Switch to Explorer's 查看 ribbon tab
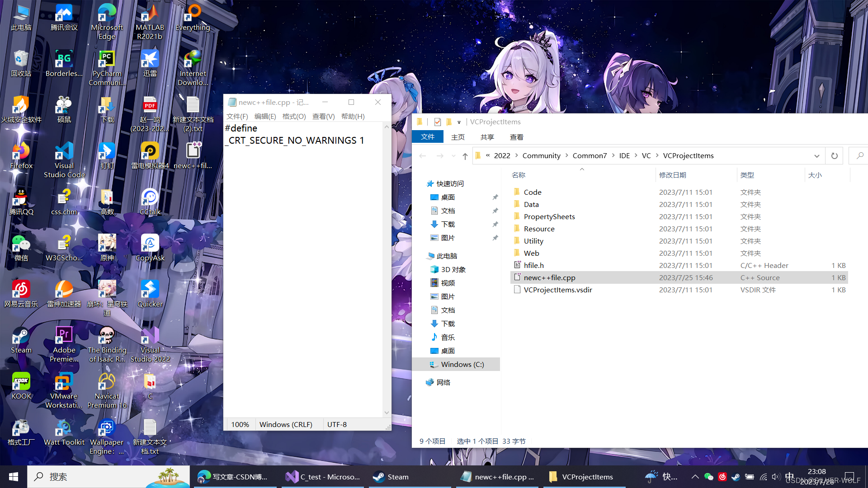 (517, 137)
